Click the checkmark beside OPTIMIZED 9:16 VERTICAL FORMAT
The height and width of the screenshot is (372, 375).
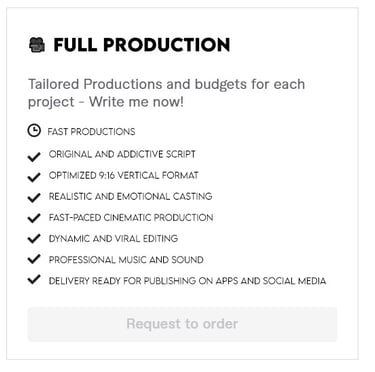[x=34, y=177]
